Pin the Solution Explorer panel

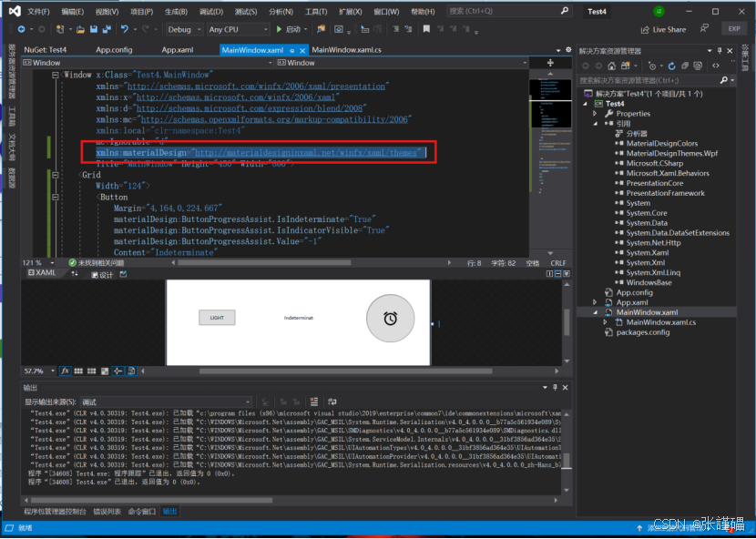(x=720, y=50)
